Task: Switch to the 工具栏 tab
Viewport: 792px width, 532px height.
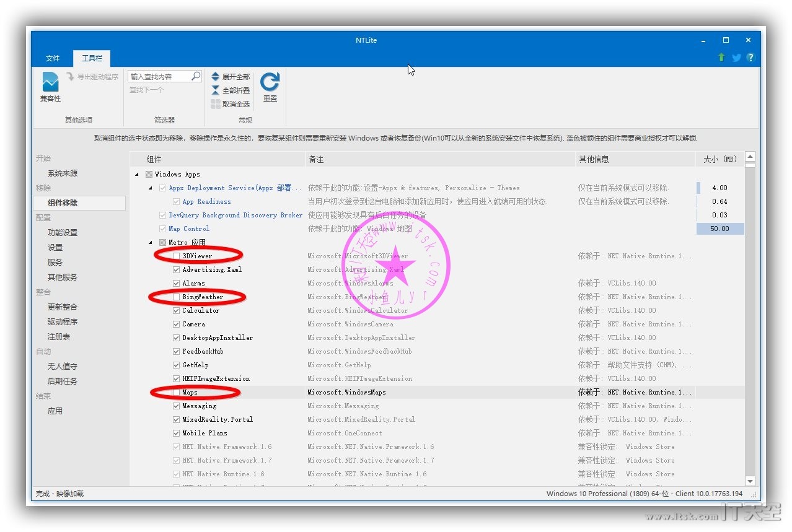Action: point(92,58)
